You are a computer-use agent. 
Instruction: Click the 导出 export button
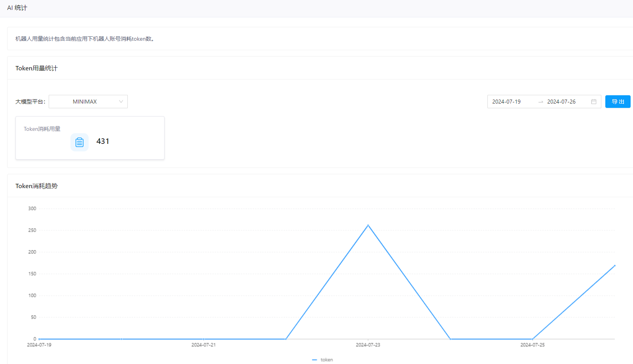coord(618,102)
